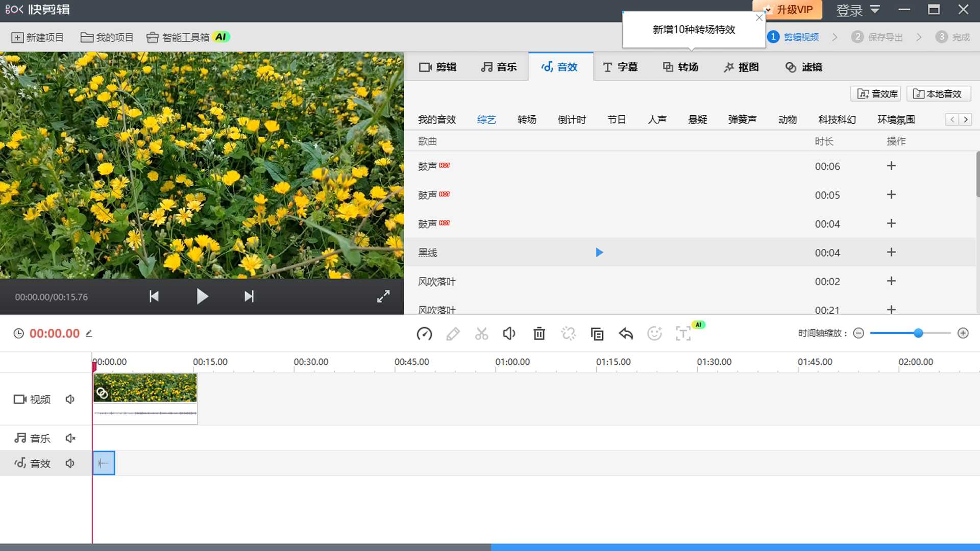Jump to next frame in preview
The width and height of the screenshot is (980, 551).
click(249, 296)
